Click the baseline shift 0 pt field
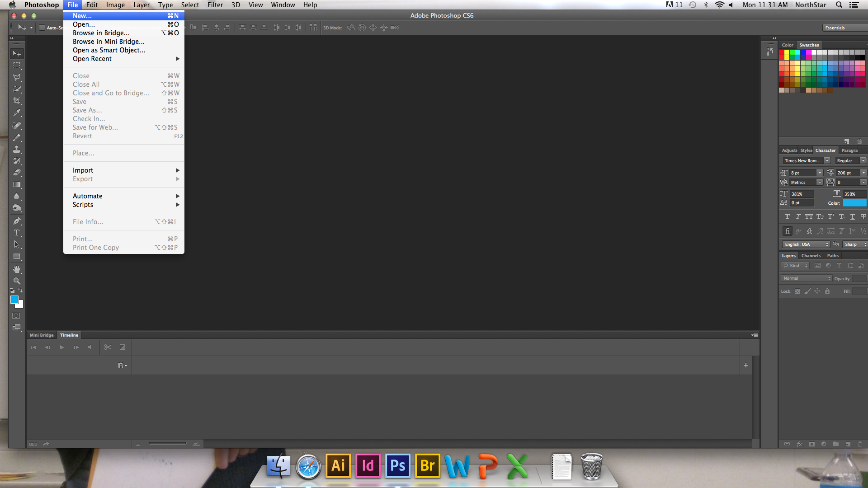Viewport: 868px width, 488px height. point(802,203)
